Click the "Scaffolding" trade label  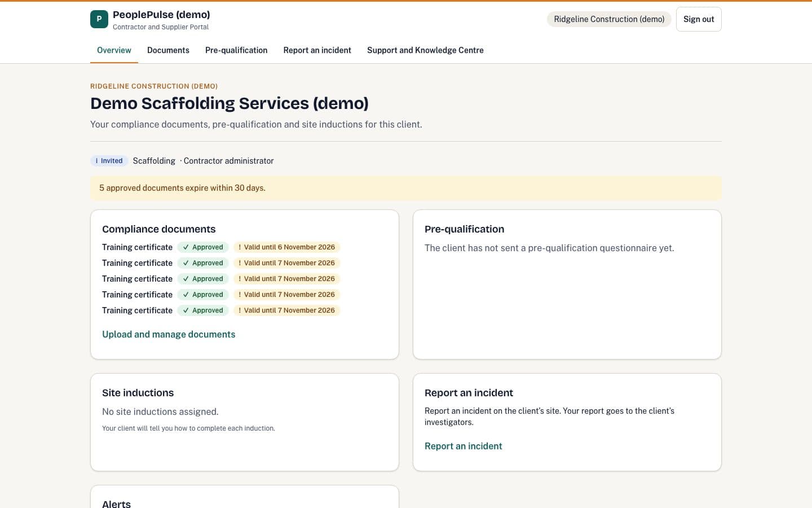pos(154,161)
